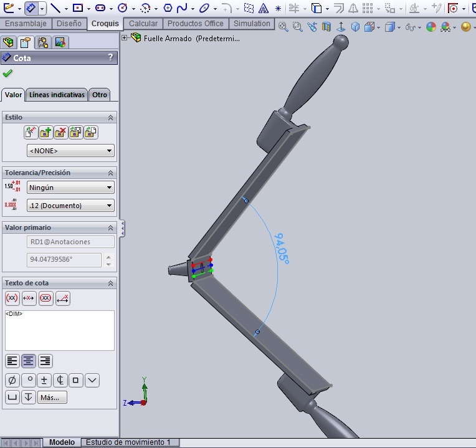Collapse the Tolerancia/Precisión section

[110, 173]
